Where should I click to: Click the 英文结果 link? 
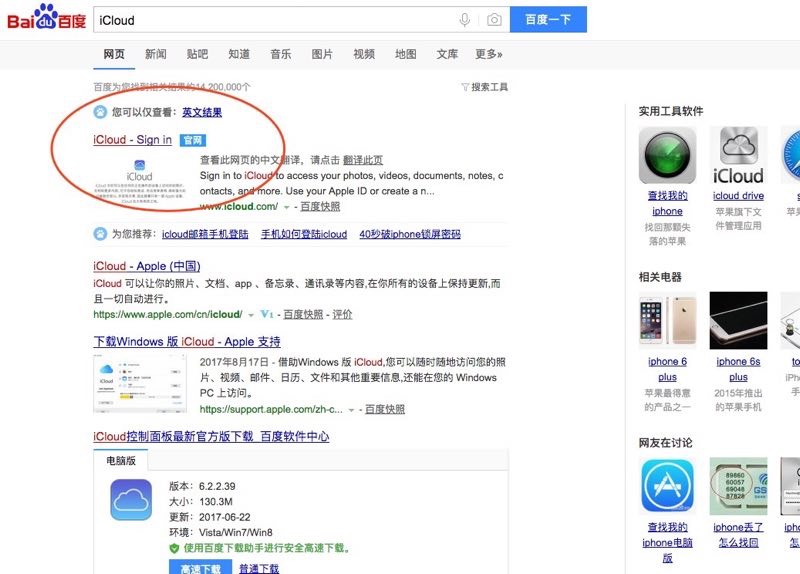[202, 112]
